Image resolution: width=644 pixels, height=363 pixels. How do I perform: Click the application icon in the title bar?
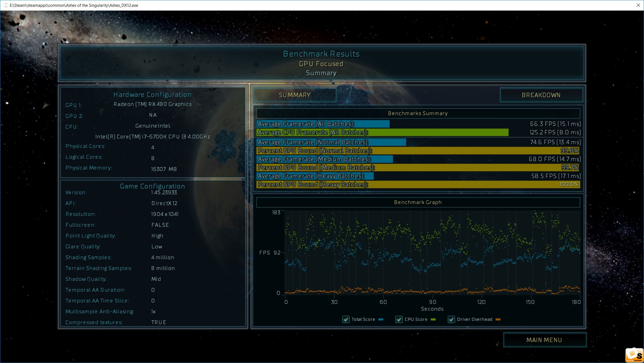(5, 5)
